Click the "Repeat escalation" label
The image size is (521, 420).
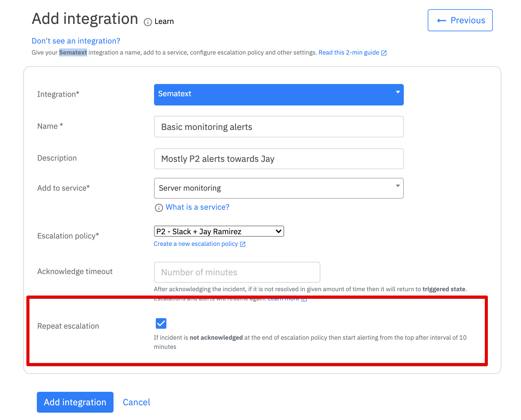pos(68,326)
